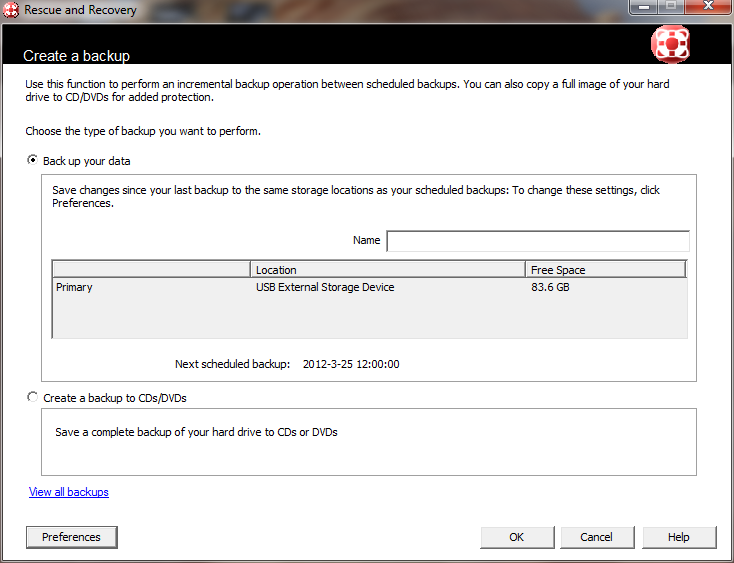Click the 83.6 GB free space cell
734x563 pixels.
point(550,288)
